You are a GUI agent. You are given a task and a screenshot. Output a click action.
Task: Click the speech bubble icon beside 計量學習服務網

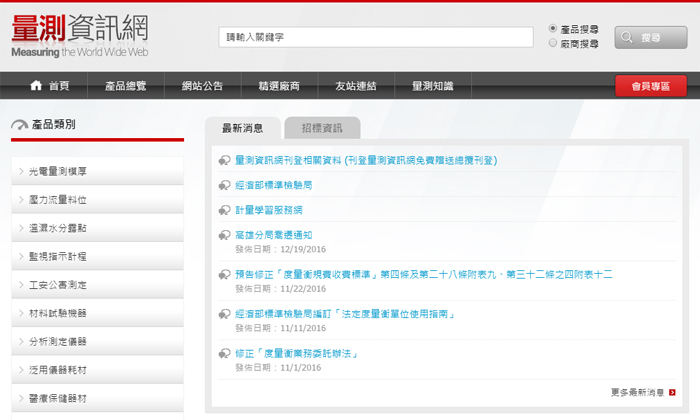(x=224, y=210)
